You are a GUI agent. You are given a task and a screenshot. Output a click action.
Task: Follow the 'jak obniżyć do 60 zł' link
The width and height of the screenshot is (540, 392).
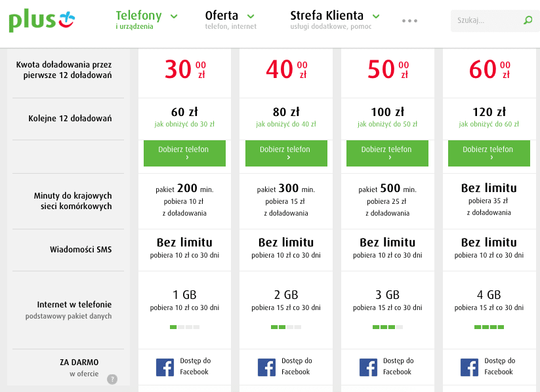coord(489,125)
